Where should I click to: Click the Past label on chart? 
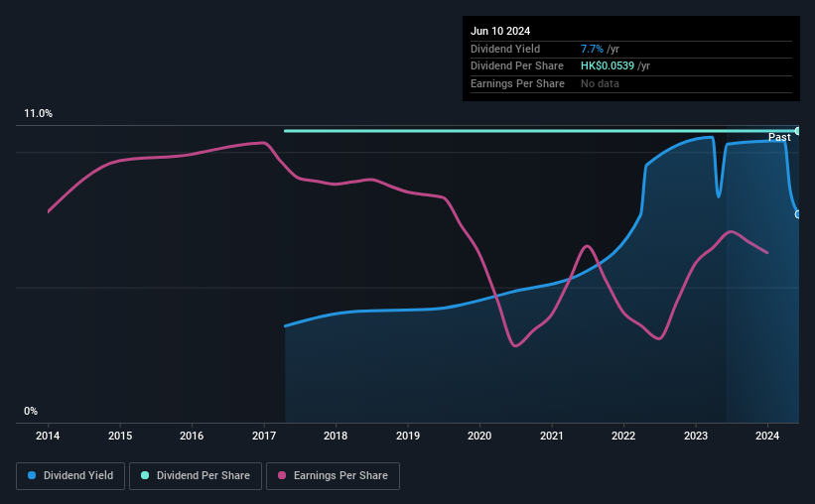[779, 137]
